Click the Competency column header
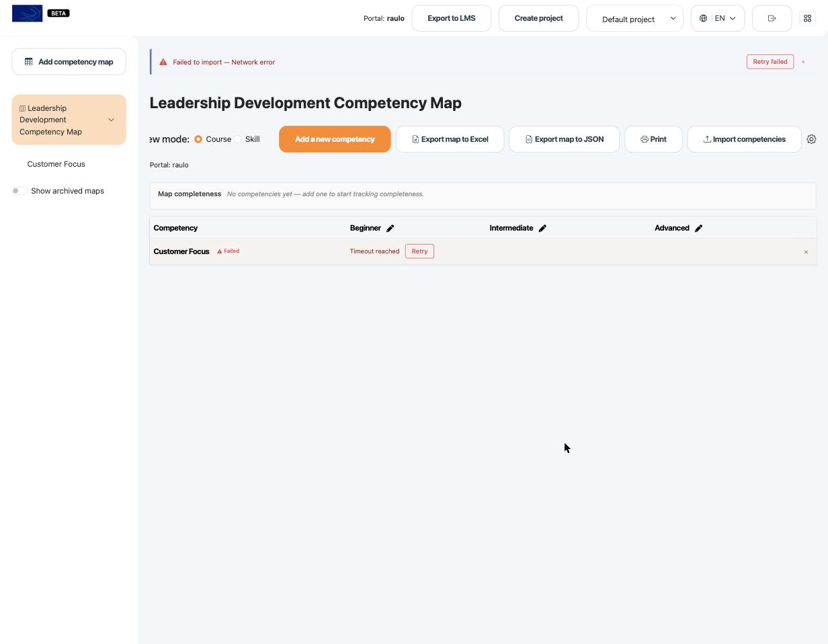 coord(175,228)
